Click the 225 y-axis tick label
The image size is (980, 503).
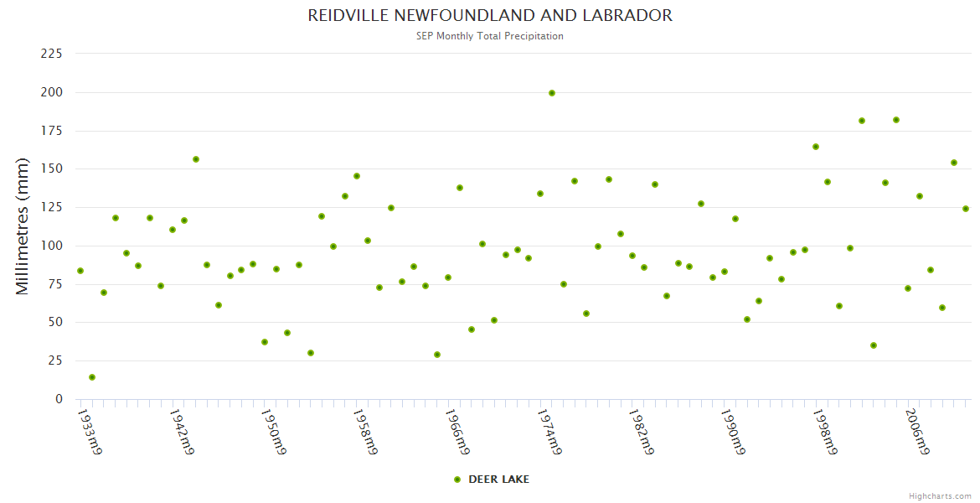(x=52, y=54)
